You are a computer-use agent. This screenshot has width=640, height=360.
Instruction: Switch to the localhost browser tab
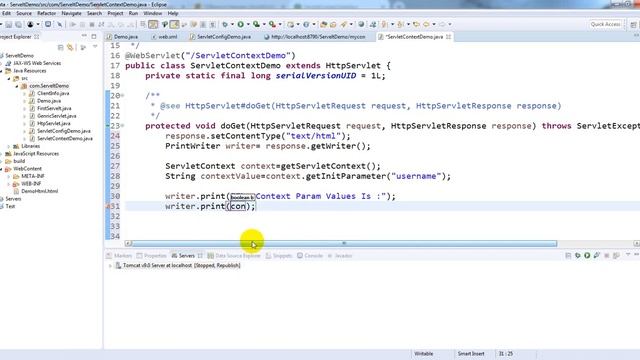click(315, 37)
